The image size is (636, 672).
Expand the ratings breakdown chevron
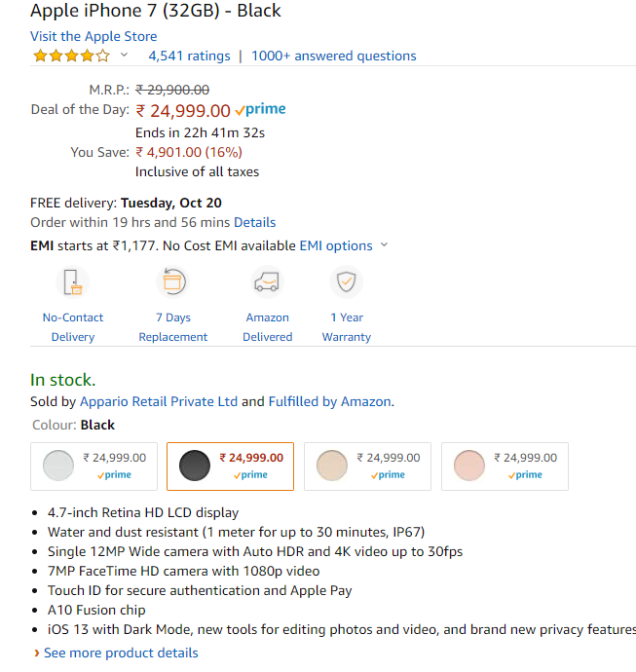click(124, 55)
